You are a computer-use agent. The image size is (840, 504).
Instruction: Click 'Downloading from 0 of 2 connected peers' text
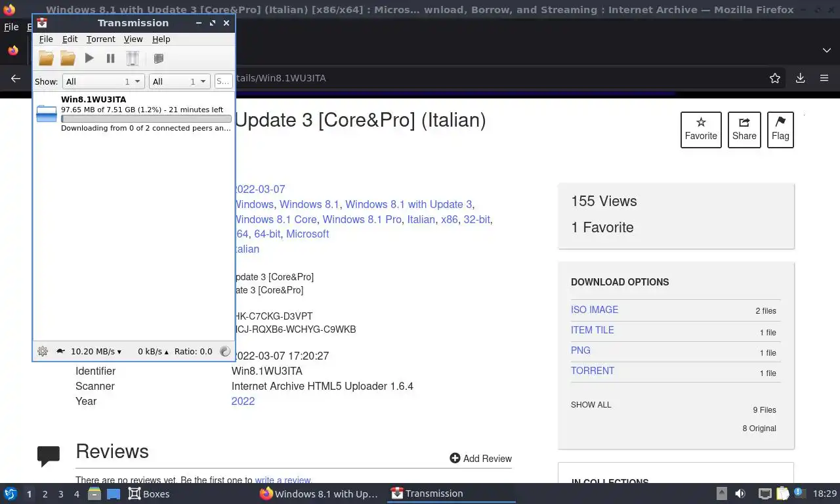pos(146,128)
